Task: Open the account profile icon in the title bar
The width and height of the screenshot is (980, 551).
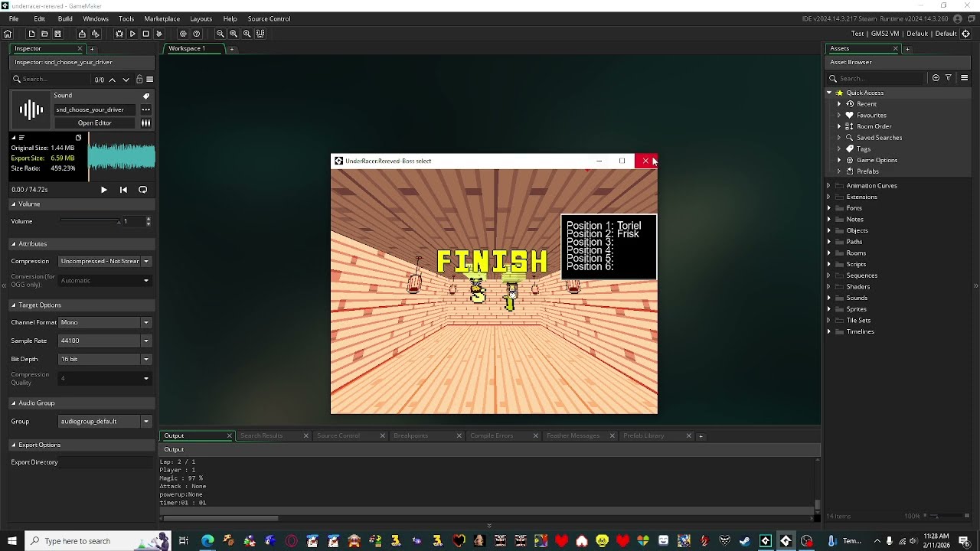Action: [958, 19]
